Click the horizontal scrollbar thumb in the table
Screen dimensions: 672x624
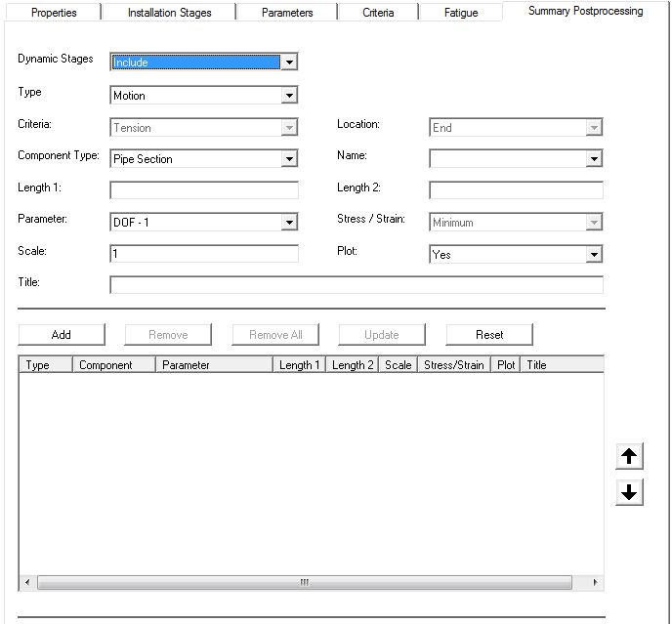(305, 582)
